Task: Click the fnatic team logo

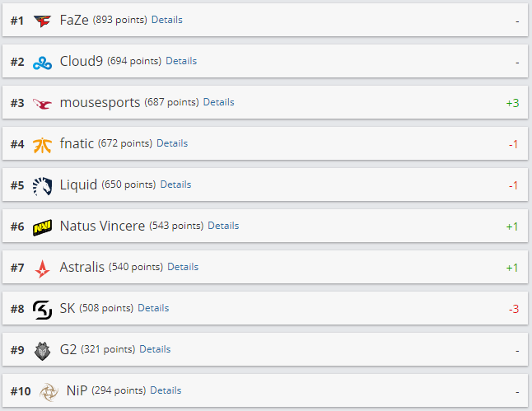Action: (x=43, y=144)
